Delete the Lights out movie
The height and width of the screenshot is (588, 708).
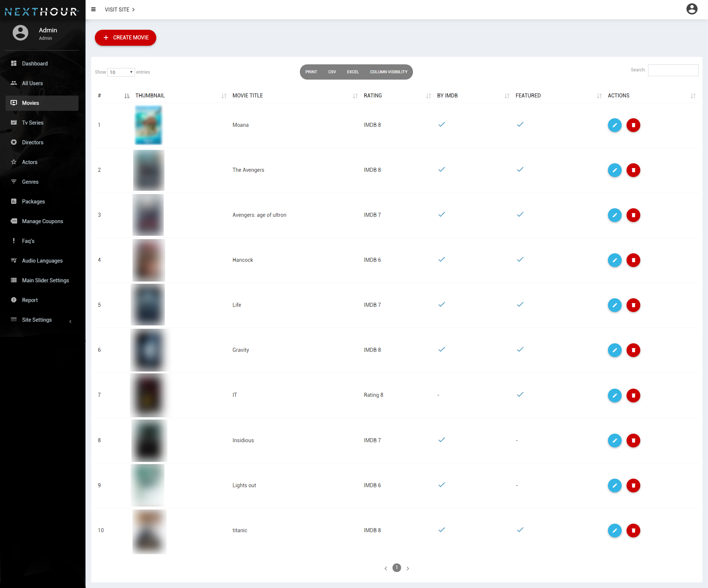[633, 486]
